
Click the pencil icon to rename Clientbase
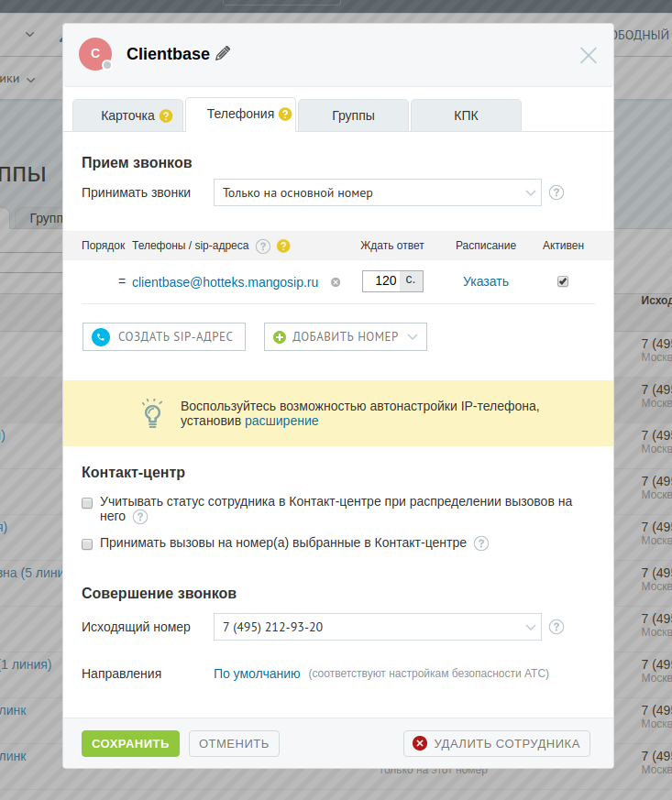click(223, 54)
